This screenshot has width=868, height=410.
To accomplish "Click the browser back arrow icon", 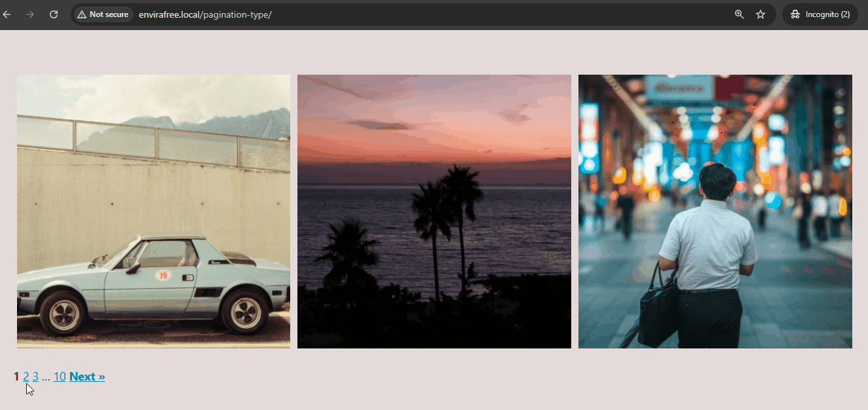I will click(8, 14).
